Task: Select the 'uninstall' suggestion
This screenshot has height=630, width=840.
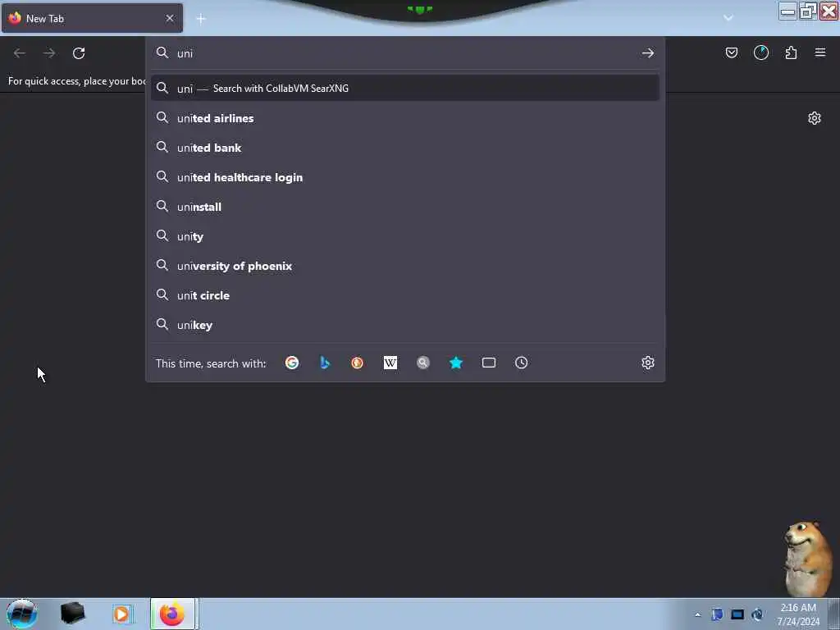Action: tap(405, 207)
